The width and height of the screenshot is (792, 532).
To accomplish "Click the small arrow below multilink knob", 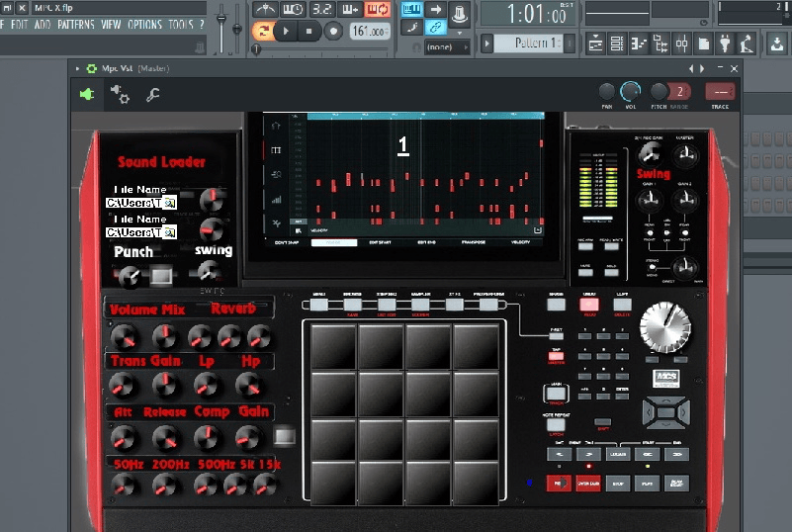I will [x=460, y=34].
